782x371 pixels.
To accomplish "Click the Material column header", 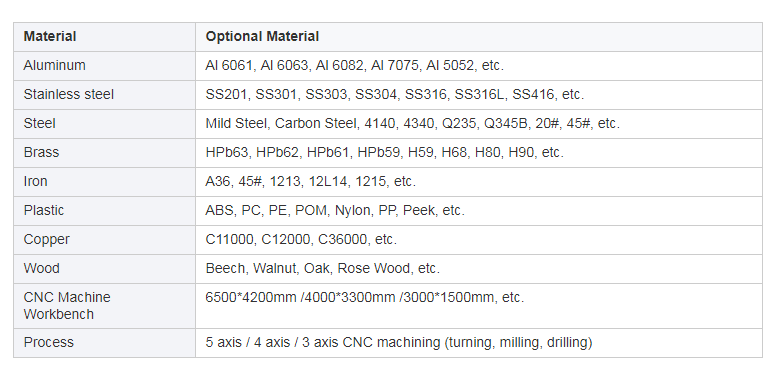I will pos(104,37).
